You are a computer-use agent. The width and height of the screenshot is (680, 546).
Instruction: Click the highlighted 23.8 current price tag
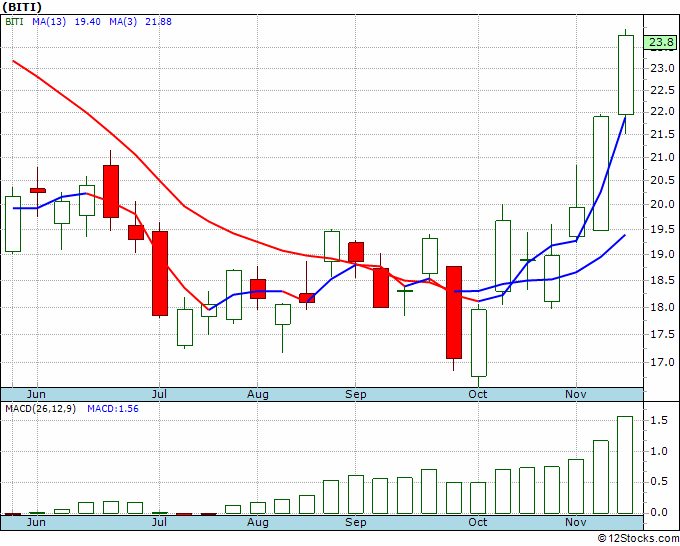coord(661,43)
